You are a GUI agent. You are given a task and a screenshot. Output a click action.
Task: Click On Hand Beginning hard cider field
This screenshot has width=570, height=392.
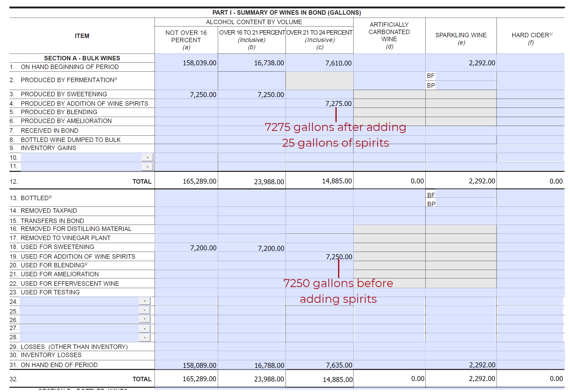[x=530, y=63]
